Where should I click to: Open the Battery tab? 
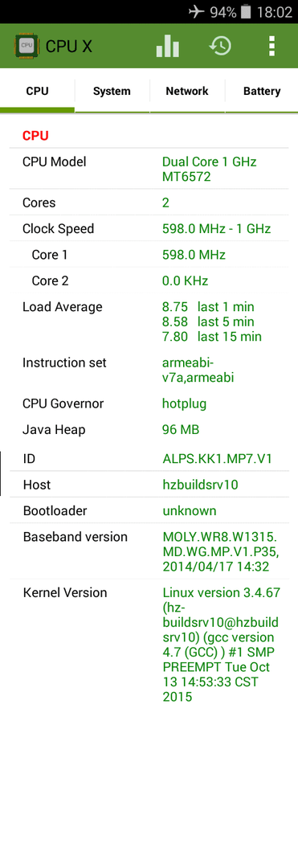coord(262,92)
